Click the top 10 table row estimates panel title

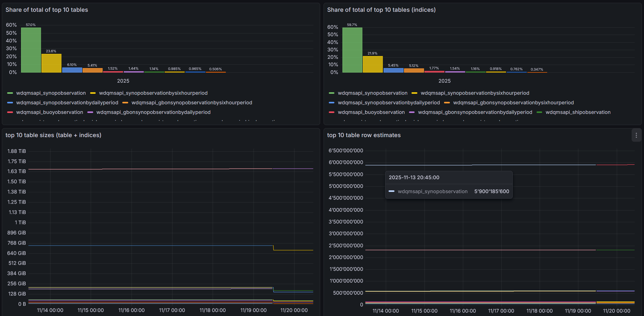tap(364, 135)
